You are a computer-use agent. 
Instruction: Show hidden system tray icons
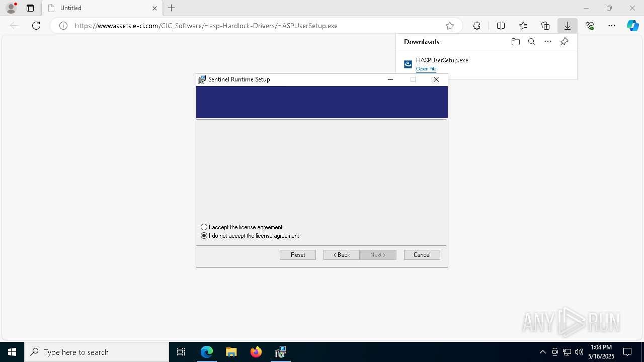pos(543,352)
